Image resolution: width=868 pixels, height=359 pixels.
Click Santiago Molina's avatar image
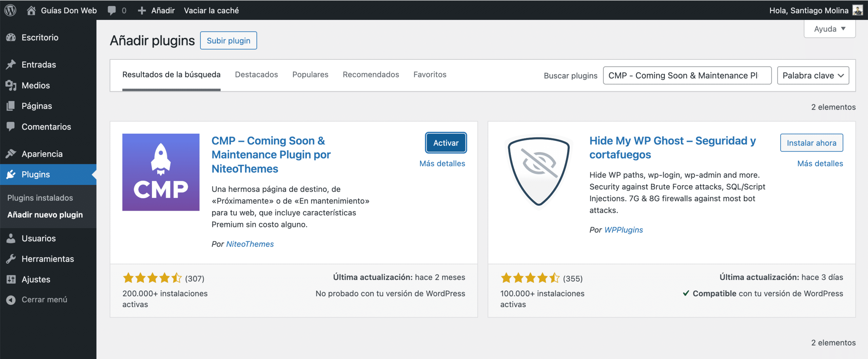[858, 10]
